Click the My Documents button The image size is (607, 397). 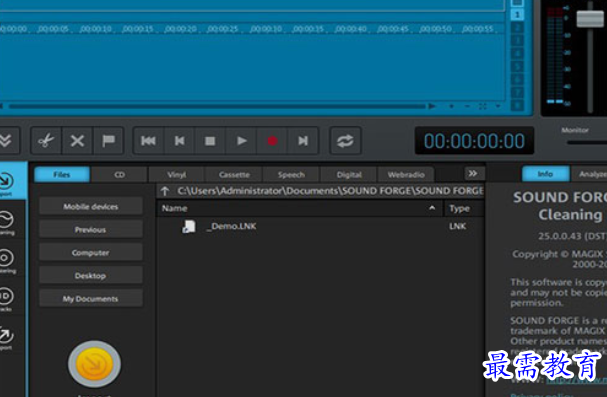point(91,299)
